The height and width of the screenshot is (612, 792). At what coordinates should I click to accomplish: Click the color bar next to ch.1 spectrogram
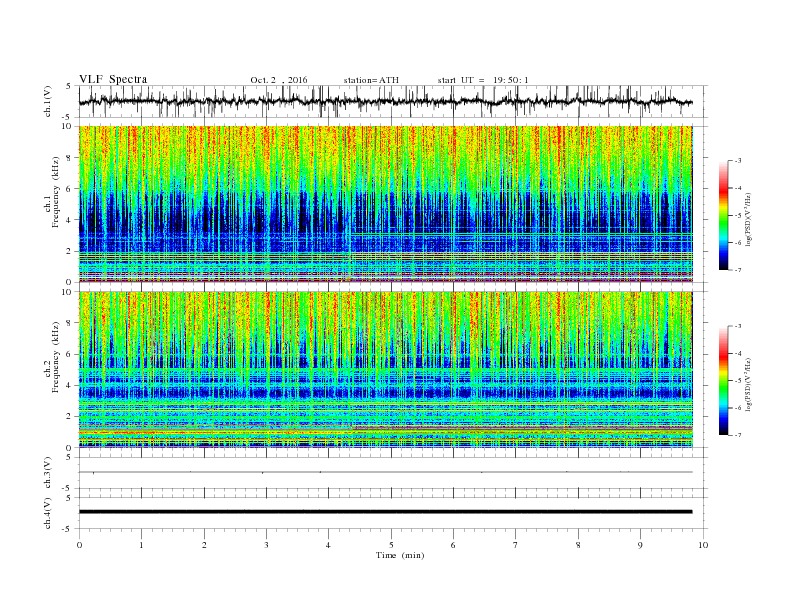723,215
